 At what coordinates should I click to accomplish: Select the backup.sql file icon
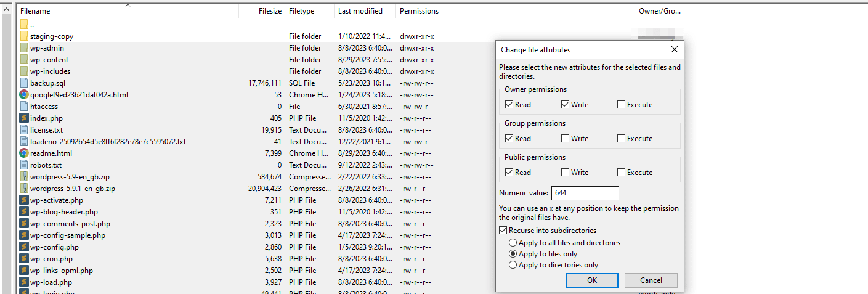point(24,83)
